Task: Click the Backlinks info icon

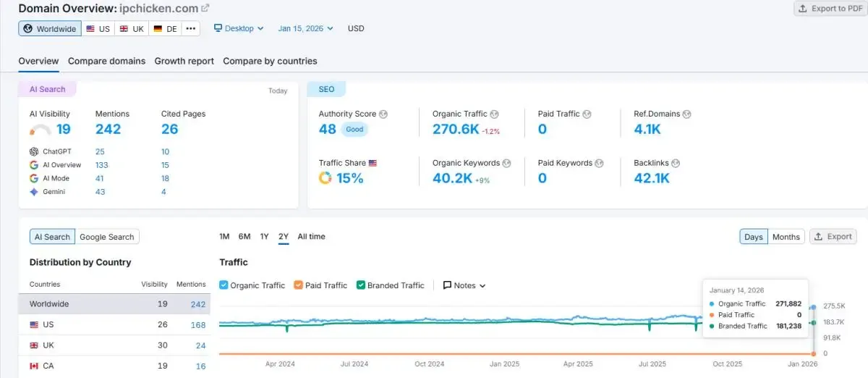Action: (676, 164)
